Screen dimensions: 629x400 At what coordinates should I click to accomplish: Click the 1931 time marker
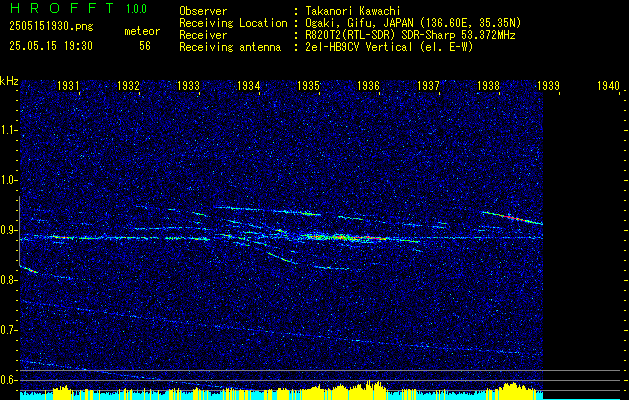point(68,85)
